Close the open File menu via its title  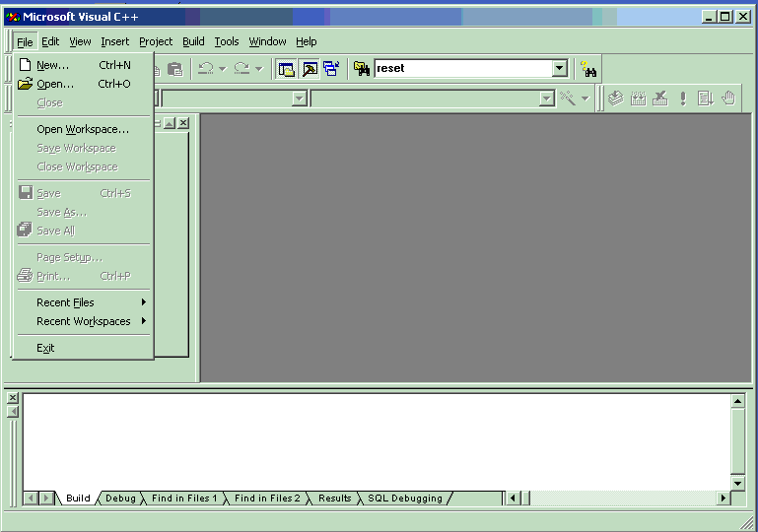point(25,42)
